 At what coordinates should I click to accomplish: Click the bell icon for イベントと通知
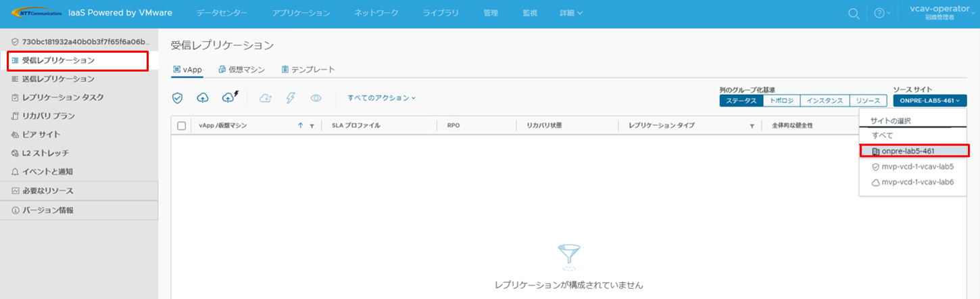(x=15, y=172)
